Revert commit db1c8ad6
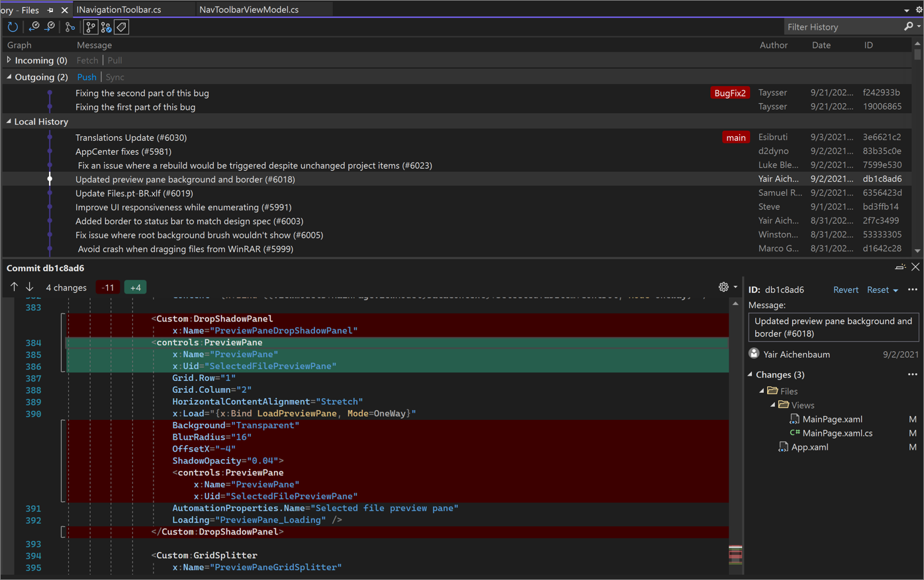924x580 pixels. [845, 289]
